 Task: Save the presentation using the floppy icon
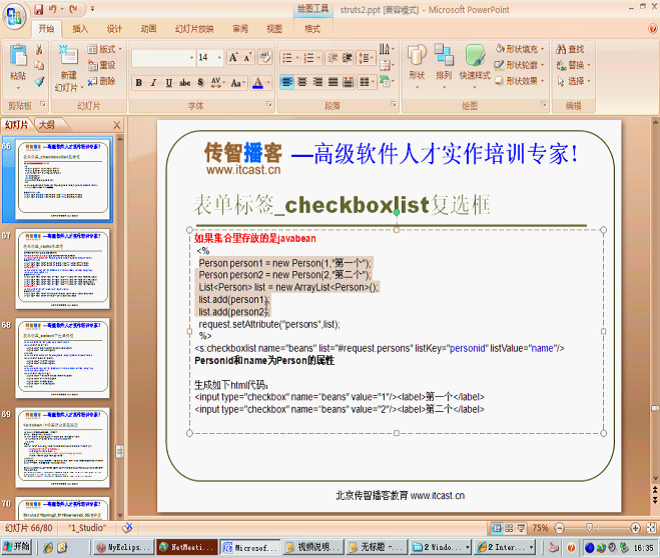39,9
